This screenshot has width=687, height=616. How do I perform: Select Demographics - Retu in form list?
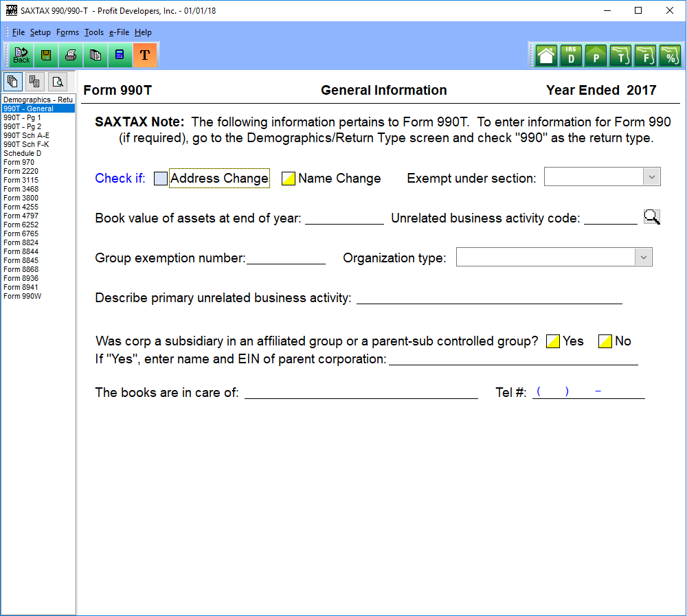click(x=38, y=100)
